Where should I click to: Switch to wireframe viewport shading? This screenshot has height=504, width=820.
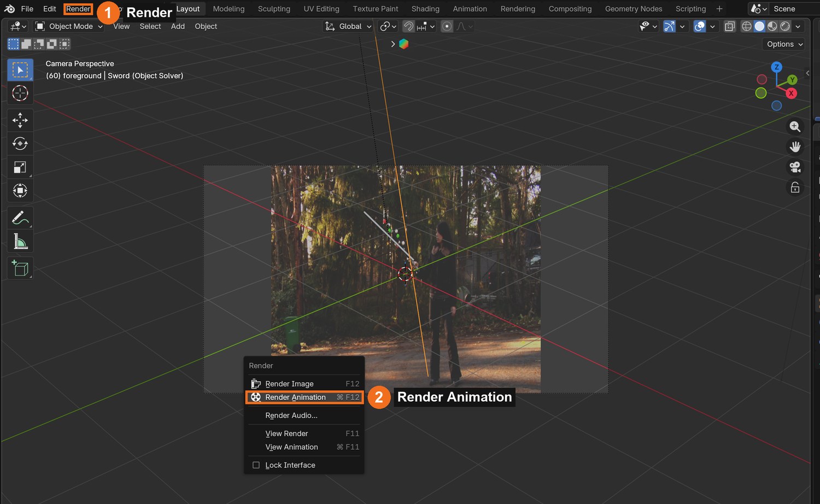coord(746,26)
